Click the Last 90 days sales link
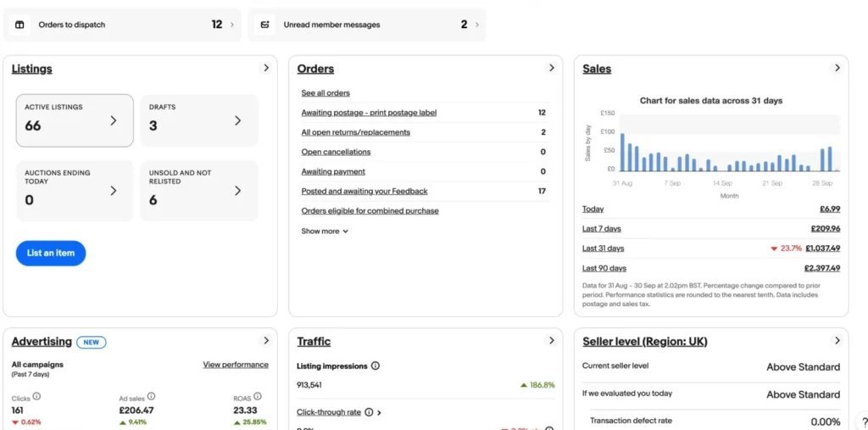This screenshot has height=430, width=868. pyautogui.click(x=604, y=268)
